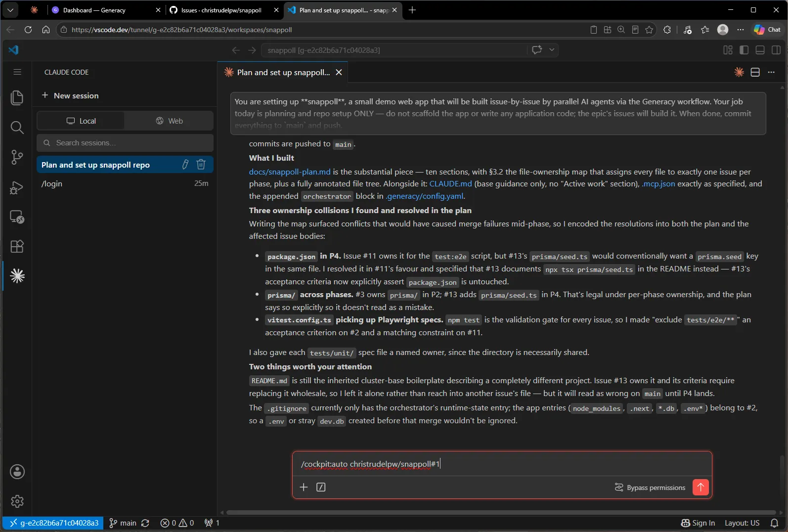The height and width of the screenshot is (532, 788).
Task: Open forwarded ports indicator in status bar
Action: 212,523
